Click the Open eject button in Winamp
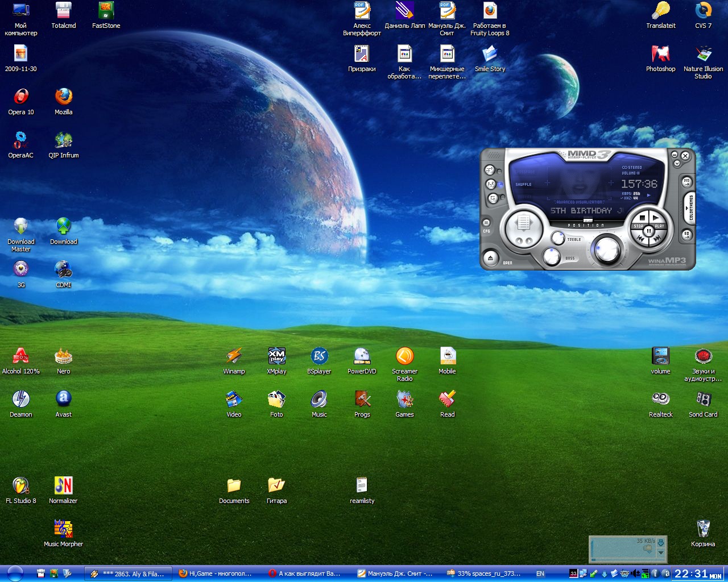 click(x=491, y=258)
